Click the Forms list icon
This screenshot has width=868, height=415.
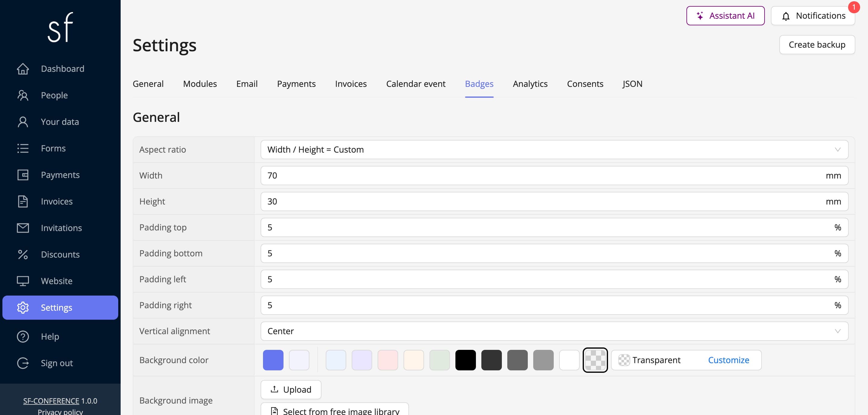(x=23, y=148)
